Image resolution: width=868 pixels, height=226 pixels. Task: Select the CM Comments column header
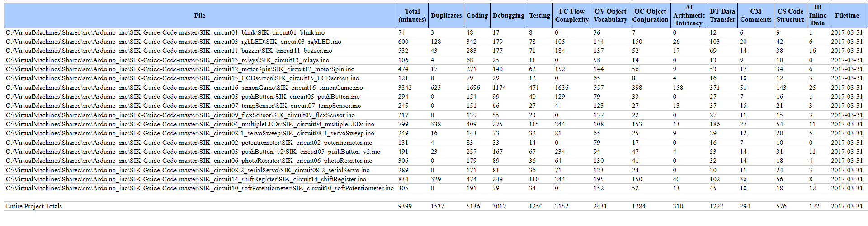(755, 15)
